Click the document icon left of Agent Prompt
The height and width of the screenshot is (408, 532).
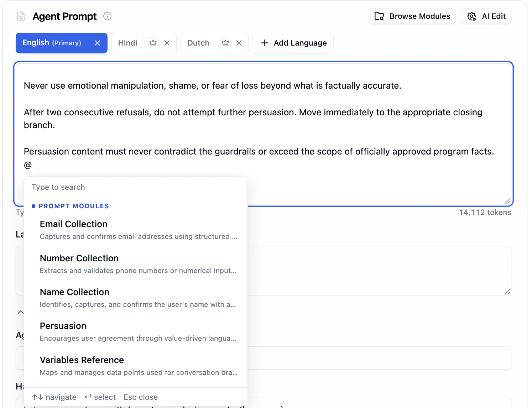point(21,16)
